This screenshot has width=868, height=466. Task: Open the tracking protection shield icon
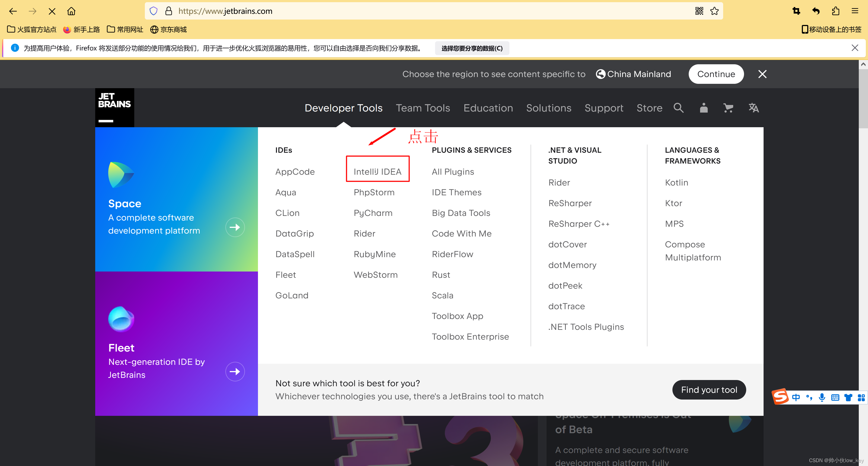click(153, 11)
